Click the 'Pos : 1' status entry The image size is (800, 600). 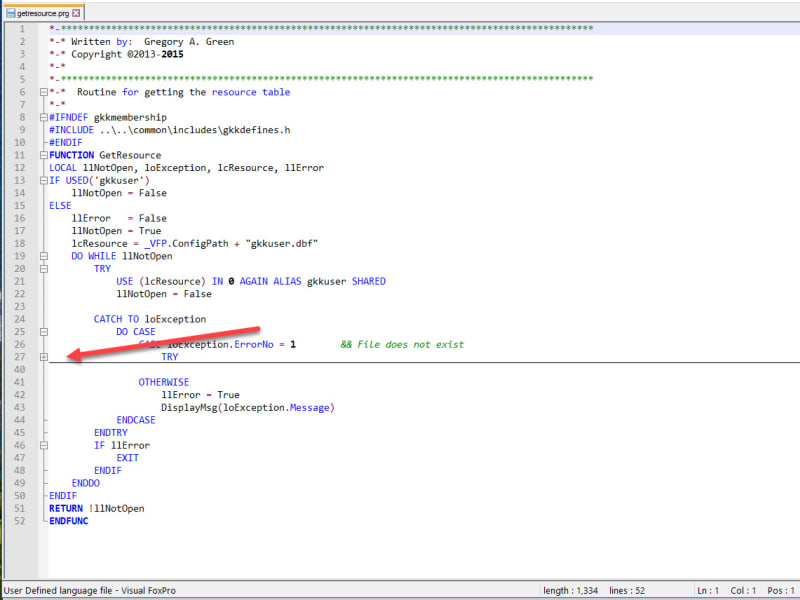tap(781, 590)
